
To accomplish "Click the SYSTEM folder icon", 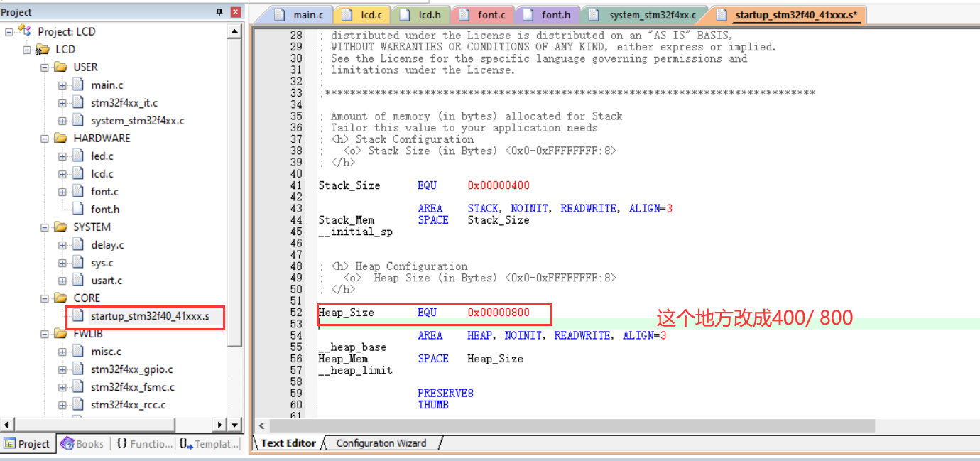I will 60,227.
